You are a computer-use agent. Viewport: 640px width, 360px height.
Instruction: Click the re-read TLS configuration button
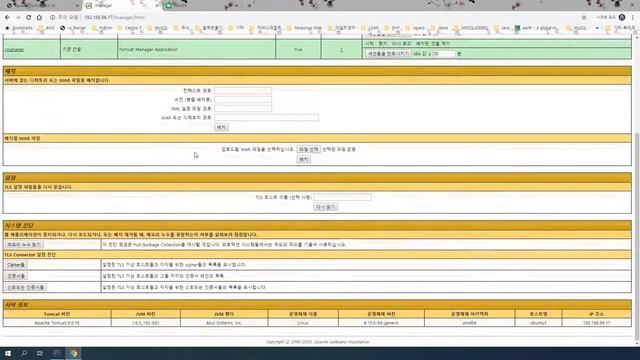click(325, 207)
